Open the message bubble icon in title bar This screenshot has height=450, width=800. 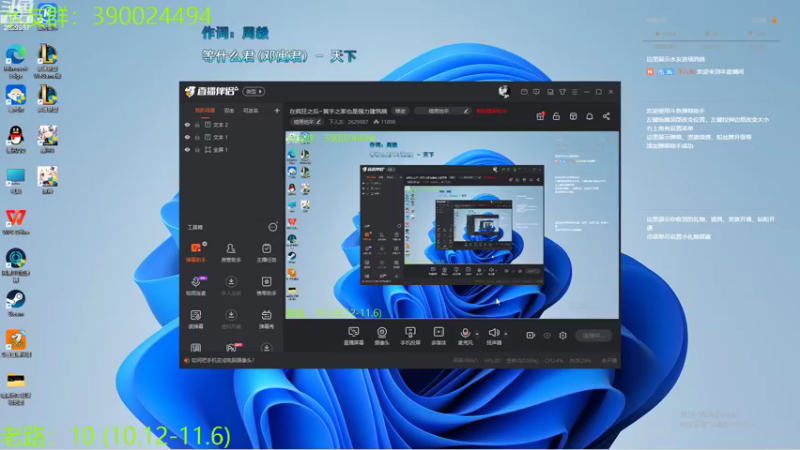pyautogui.click(x=536, y=92)
